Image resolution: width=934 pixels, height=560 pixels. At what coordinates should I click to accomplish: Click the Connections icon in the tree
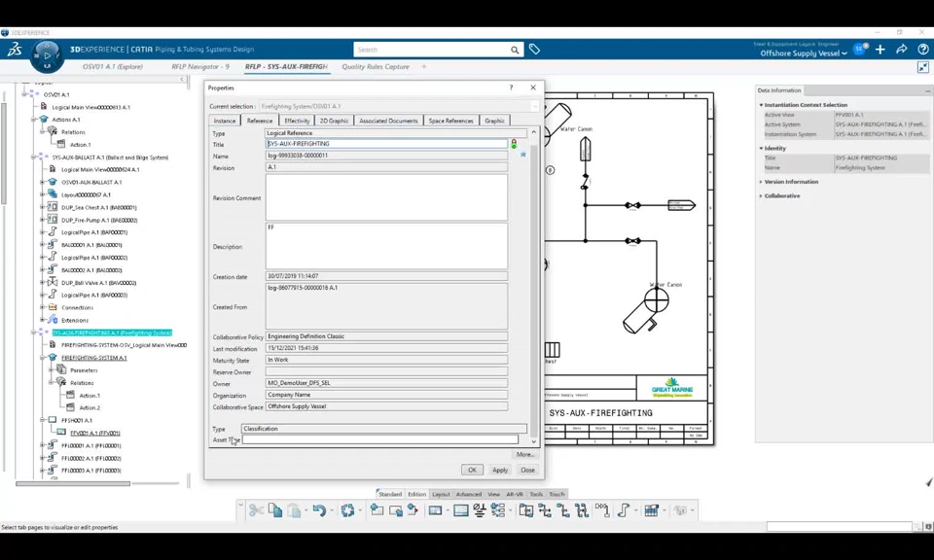53,307
